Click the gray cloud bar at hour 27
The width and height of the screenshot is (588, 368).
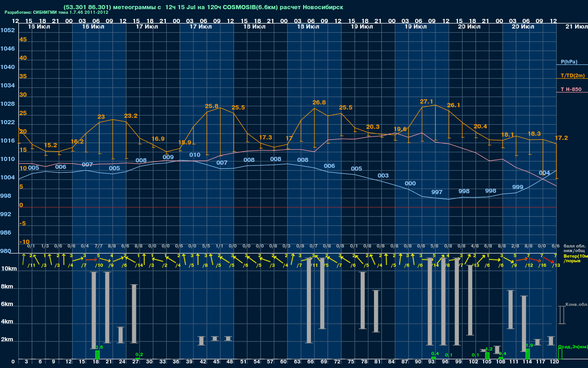(x=134, y=314)
